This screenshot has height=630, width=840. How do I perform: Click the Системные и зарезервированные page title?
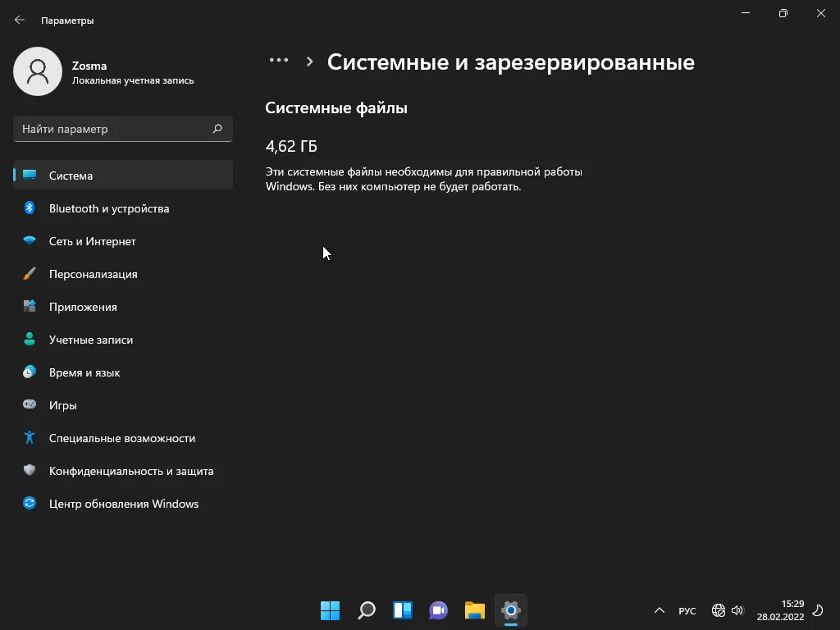pos(511,62)
